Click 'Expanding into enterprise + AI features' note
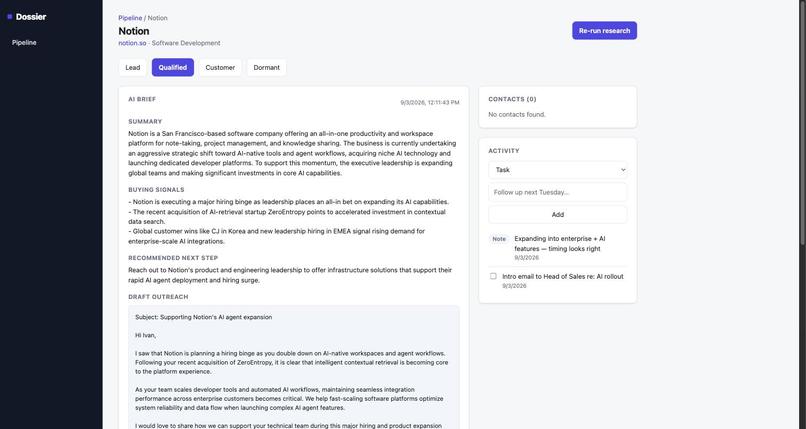The height and width of the screenshot is (429, 806). click(560, 244)
